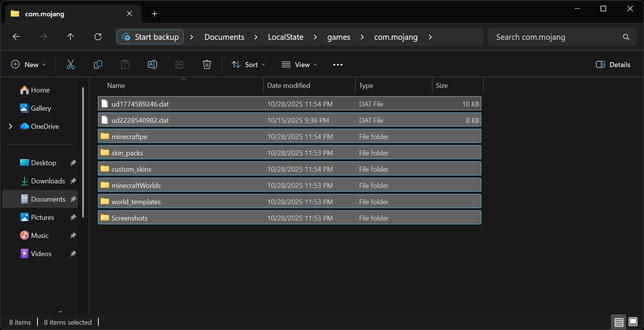Select the minecraftWorlds folder
Screen dimensions: 644x330
(x=289, y=185)
